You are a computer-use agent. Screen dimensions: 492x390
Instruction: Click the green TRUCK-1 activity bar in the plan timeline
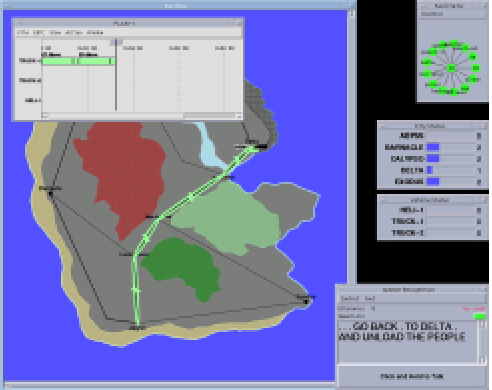(79, 61)
